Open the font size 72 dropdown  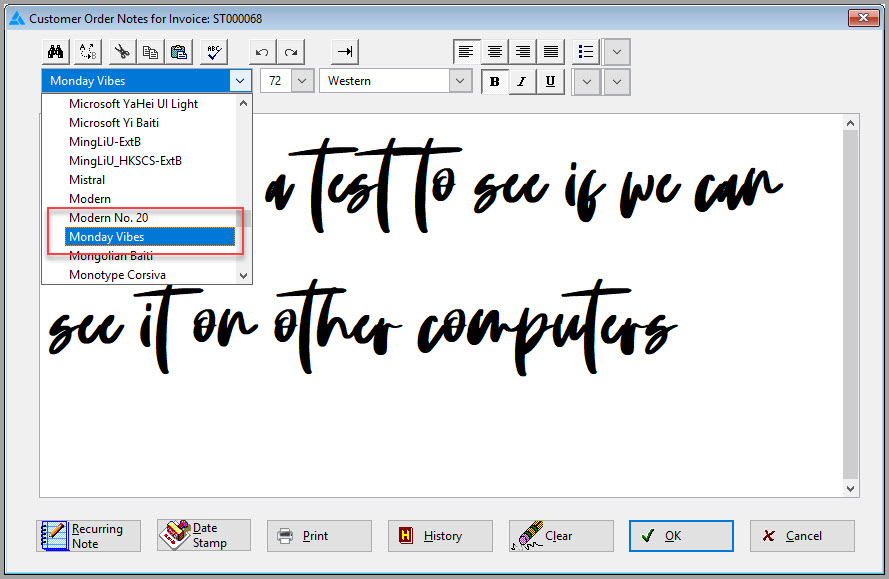[302, 81]
